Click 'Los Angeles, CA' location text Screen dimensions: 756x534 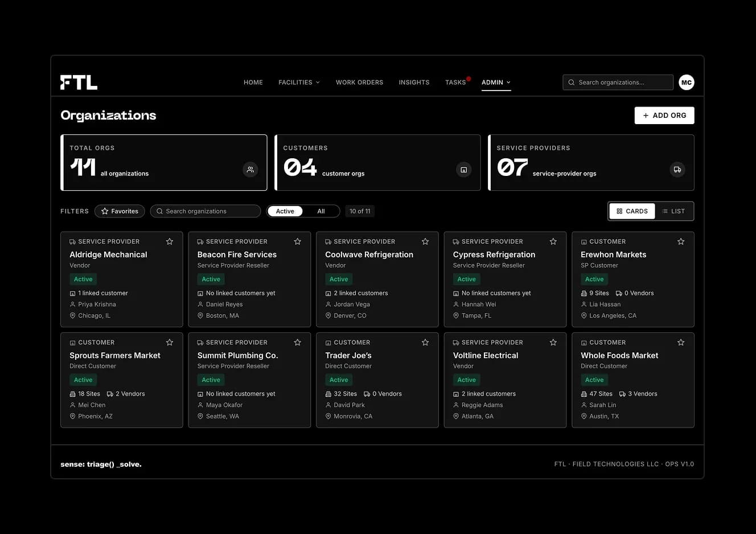click(x=613, y=315)
